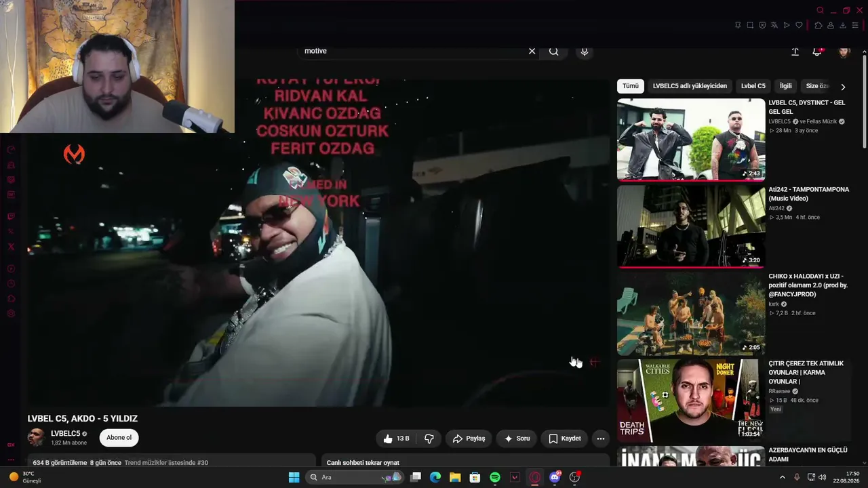Screen dimensions: 868x488
Task: Open the browser extensions cube icon
Action: tap(818, 25)
